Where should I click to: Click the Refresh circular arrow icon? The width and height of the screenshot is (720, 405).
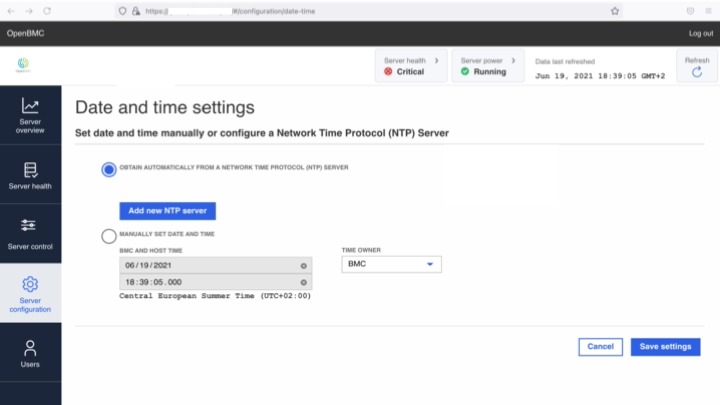(x=697, y=72)
